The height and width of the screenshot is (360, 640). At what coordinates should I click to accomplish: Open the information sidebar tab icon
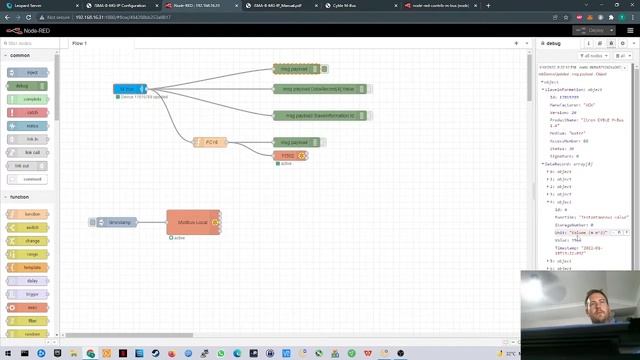(589, 43)
